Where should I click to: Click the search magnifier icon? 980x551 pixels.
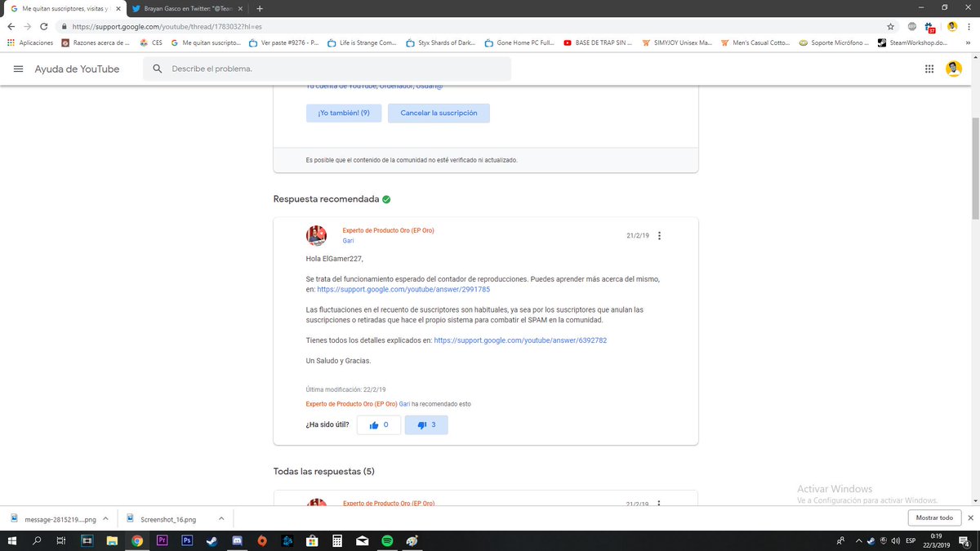[158, 69]
